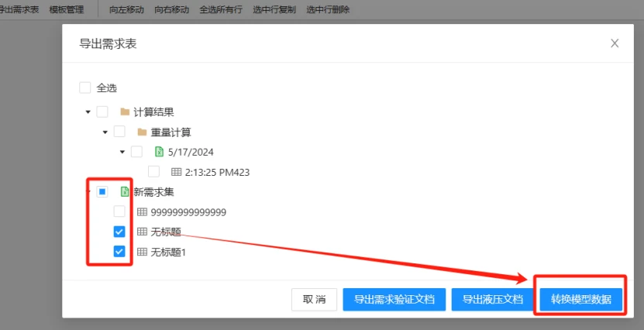Click the spreadsheet icon beside 新需求集
Image resolution: width=644 pixels, height=330 pixels.
point(125,191)
